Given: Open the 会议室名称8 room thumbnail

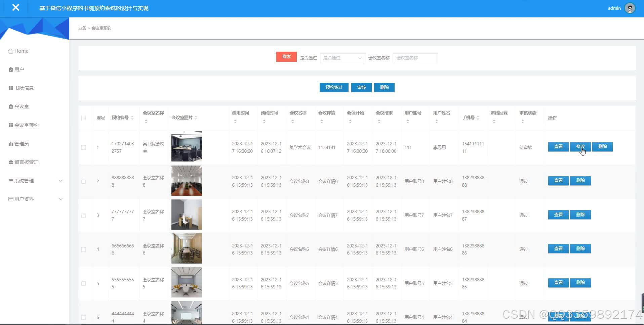Looking at the screenshot, I should [x=187, y=181].
